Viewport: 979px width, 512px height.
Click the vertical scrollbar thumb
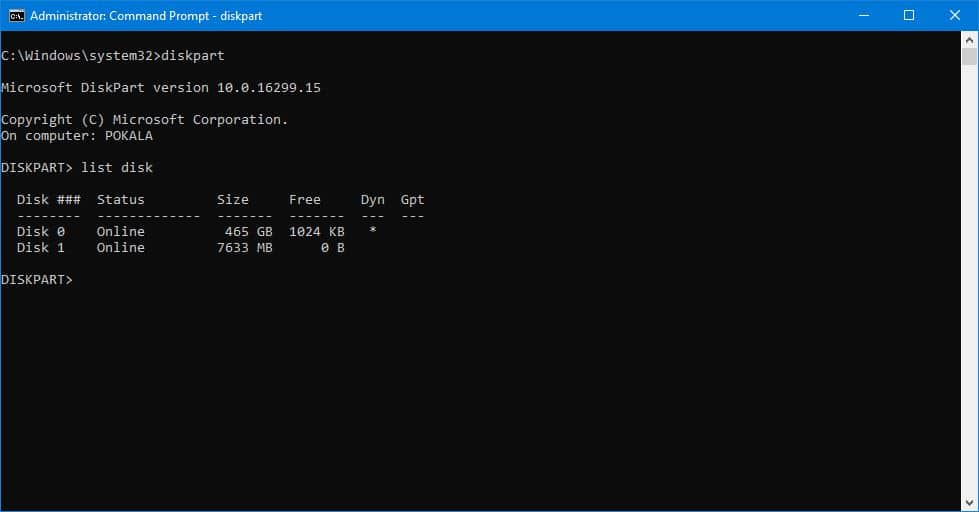(x=970, y=56)
